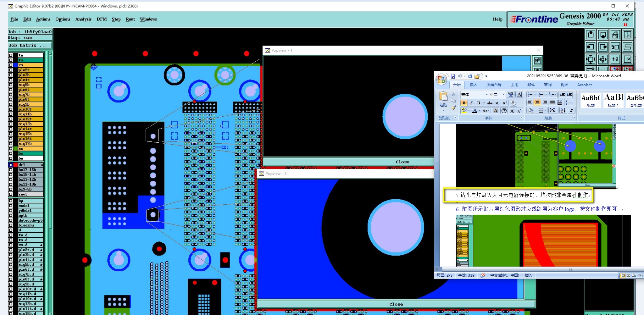
Task: Click the zoom-out outward-arrows icon
Action: point(603,59)
